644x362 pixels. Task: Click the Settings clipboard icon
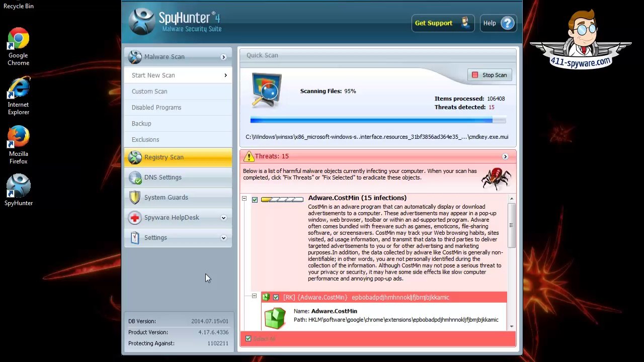click(x=135, y=238)
